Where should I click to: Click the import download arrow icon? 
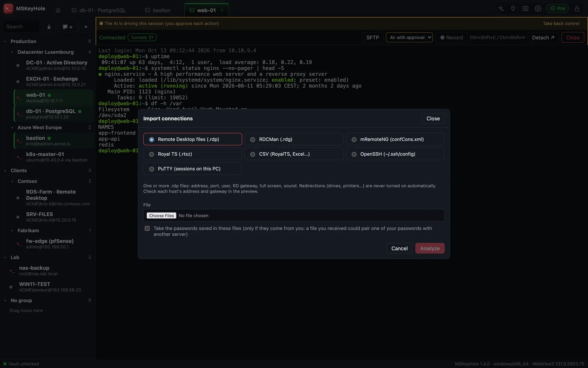(x=49, y=26)
